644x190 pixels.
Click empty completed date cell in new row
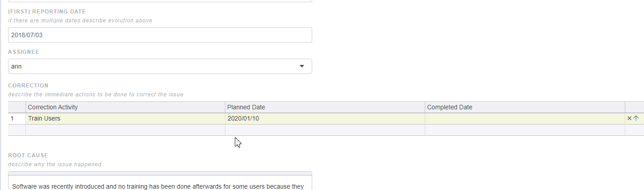[525, 130]
